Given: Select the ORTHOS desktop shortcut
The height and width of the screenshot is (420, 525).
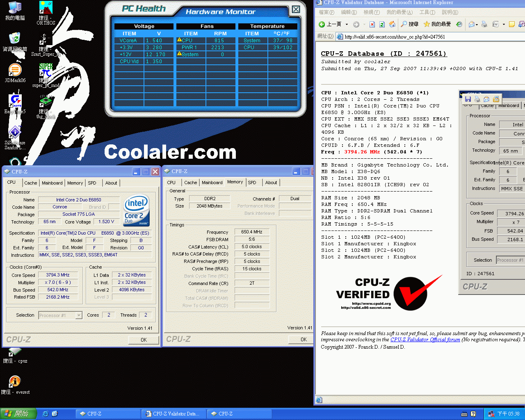Looking at the screenshot, I should [46, 8].
